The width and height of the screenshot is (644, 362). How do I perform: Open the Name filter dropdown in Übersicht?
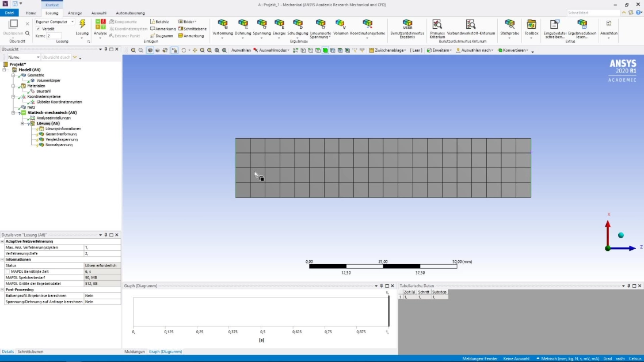coord(24,57)
